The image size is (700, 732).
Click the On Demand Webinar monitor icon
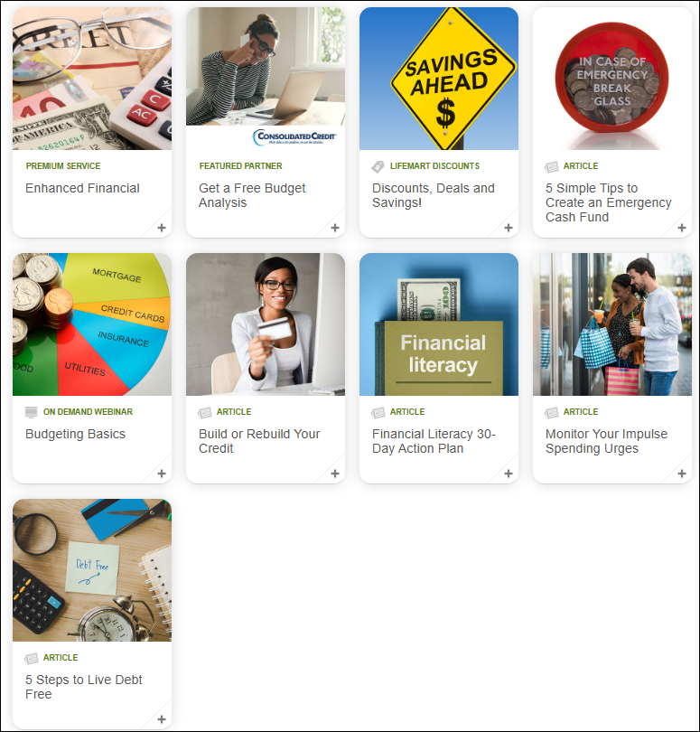tap(32, 412)
